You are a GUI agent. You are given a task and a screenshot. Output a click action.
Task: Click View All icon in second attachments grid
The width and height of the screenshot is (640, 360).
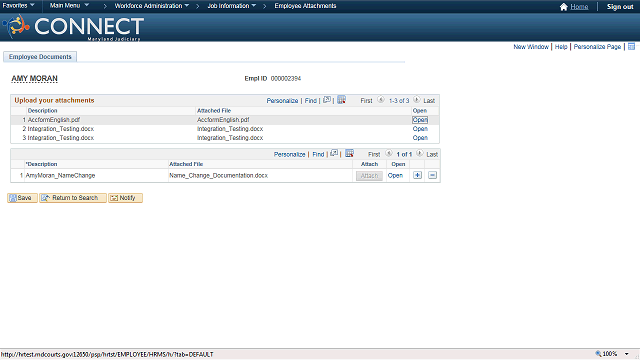point(334,153)
